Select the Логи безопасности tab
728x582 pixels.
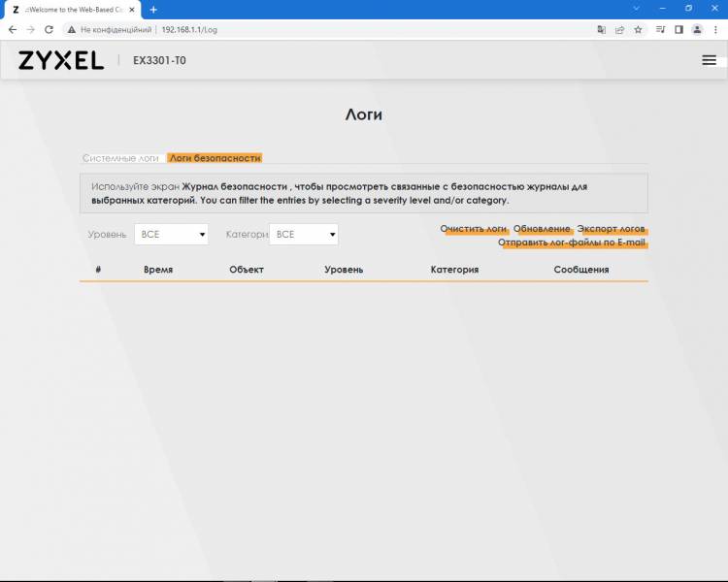click(x=215, y=158)
